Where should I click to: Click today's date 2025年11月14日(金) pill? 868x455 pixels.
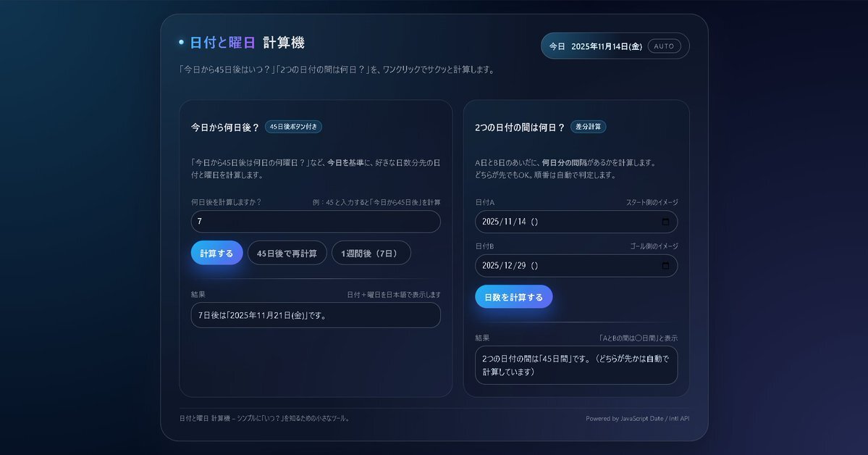tap(615, 46)
